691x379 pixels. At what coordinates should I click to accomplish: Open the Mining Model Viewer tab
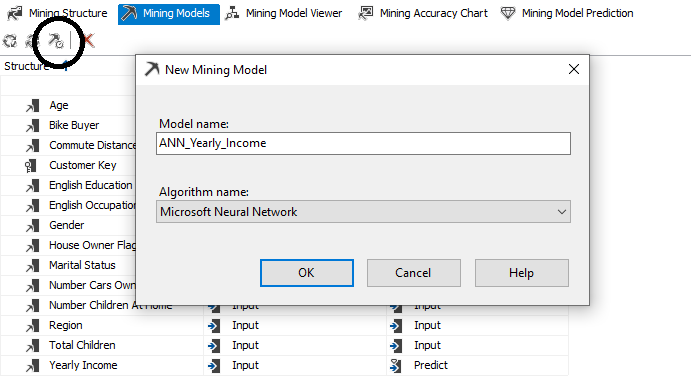click(x=284, y=13)
